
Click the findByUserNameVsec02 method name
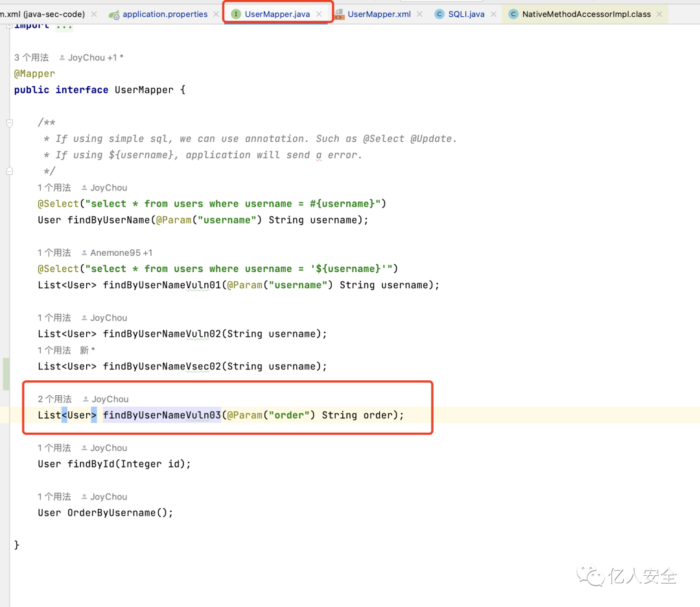click(x=162, y=367)
